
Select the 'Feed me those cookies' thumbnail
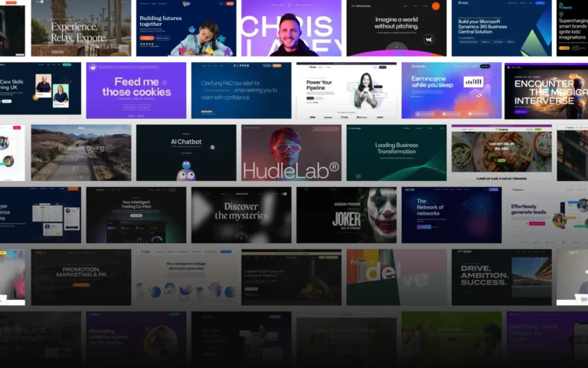[136, 90]
